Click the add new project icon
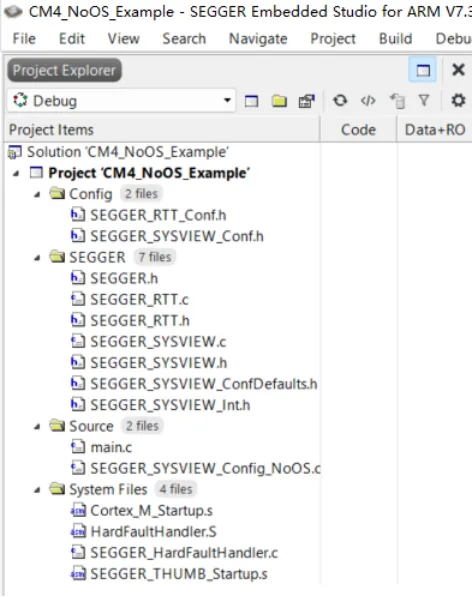The height and width of the screenshot is (597, 472). click(251, 101)
